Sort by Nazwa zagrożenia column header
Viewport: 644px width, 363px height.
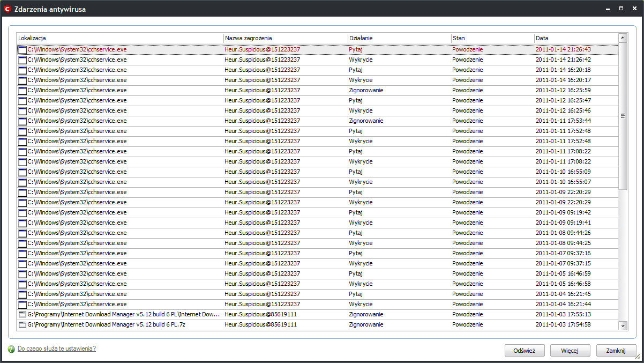[286, 38]
